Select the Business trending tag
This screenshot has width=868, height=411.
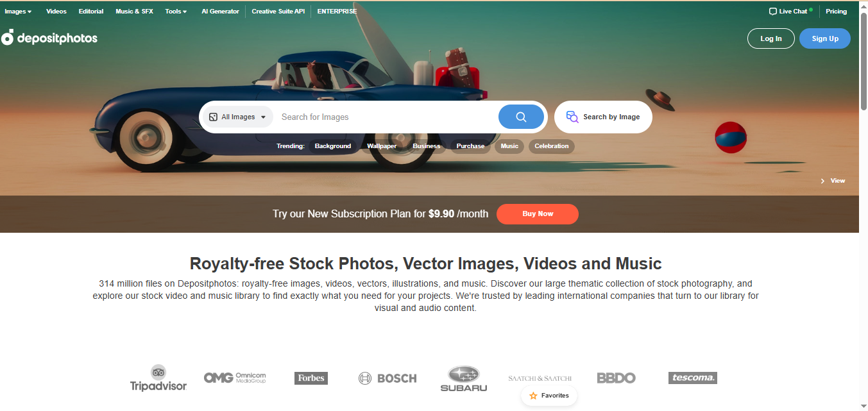[427, 146]
